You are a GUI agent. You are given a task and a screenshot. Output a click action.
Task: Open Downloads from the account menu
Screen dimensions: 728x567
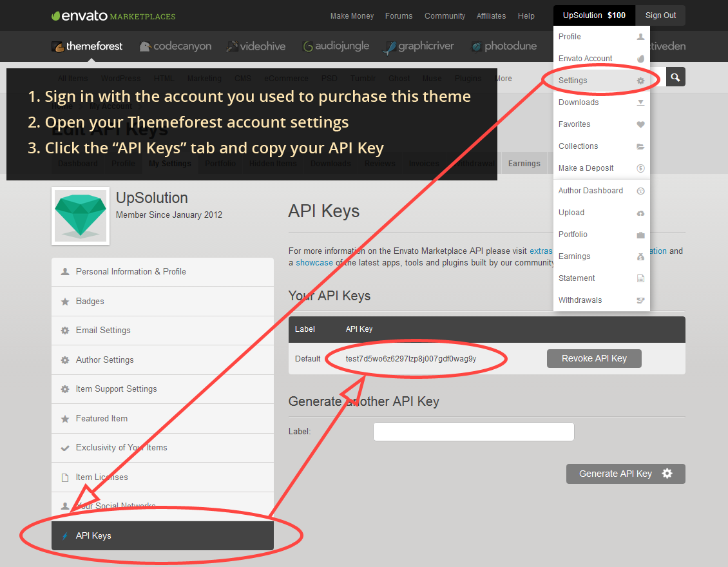(x=601, y=102)
